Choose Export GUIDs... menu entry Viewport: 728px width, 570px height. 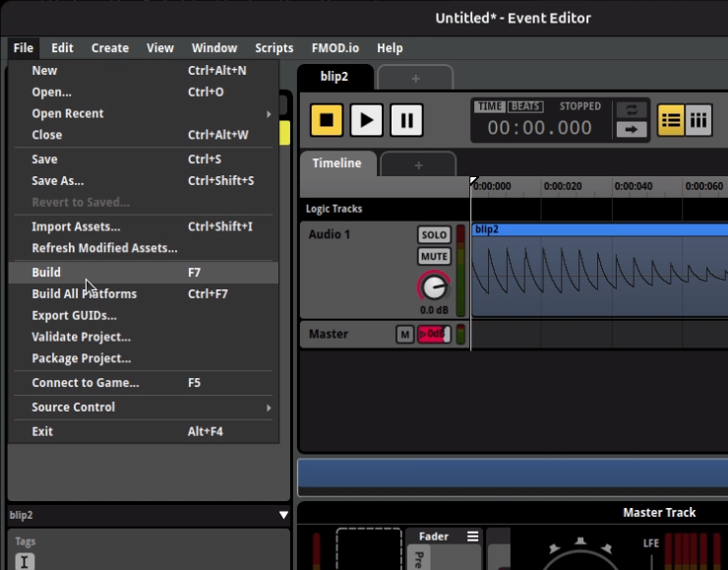click(x=144, y=315)
